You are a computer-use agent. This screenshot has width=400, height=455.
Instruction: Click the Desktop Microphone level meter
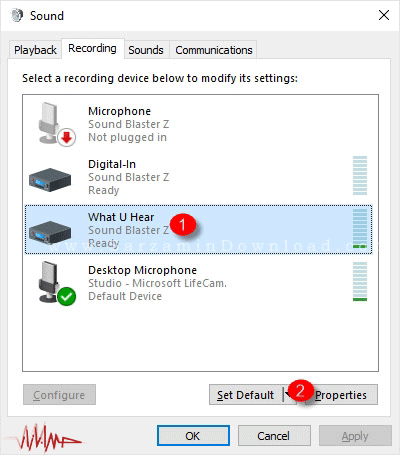click(360, 281)
